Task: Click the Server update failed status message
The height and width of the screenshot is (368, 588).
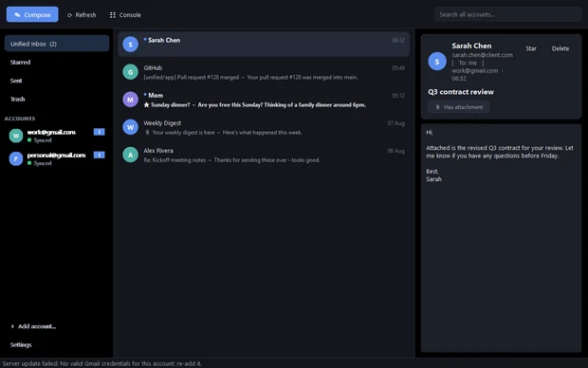Action: (x=102, y=363)
